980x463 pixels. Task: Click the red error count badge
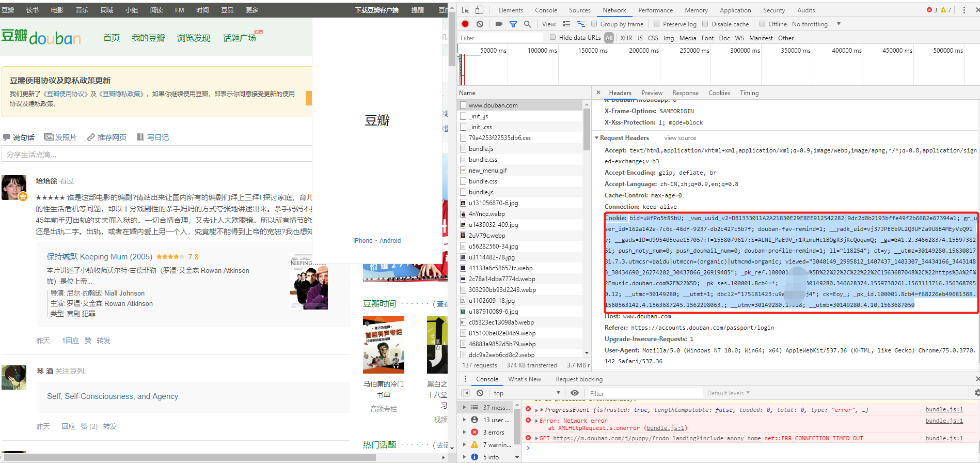pyautogui.click(x=932, y=10)
